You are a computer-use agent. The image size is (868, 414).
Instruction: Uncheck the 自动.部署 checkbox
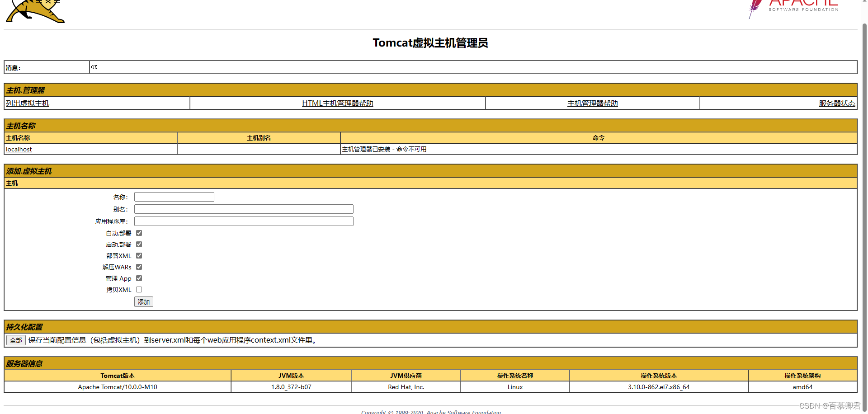pyautogui.click(x=139, y=233)
